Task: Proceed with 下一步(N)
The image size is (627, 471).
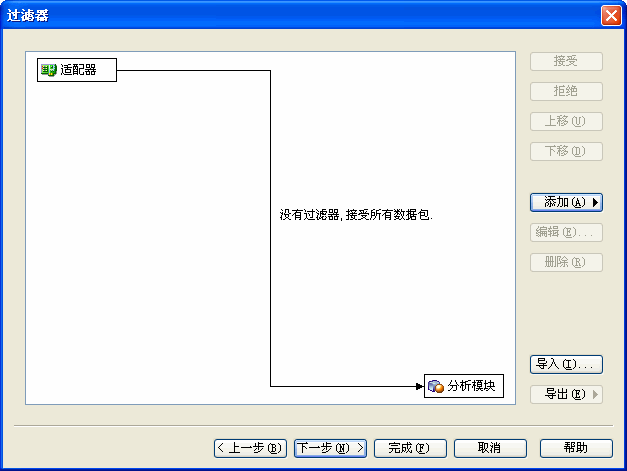Action: tap(330, 448)
